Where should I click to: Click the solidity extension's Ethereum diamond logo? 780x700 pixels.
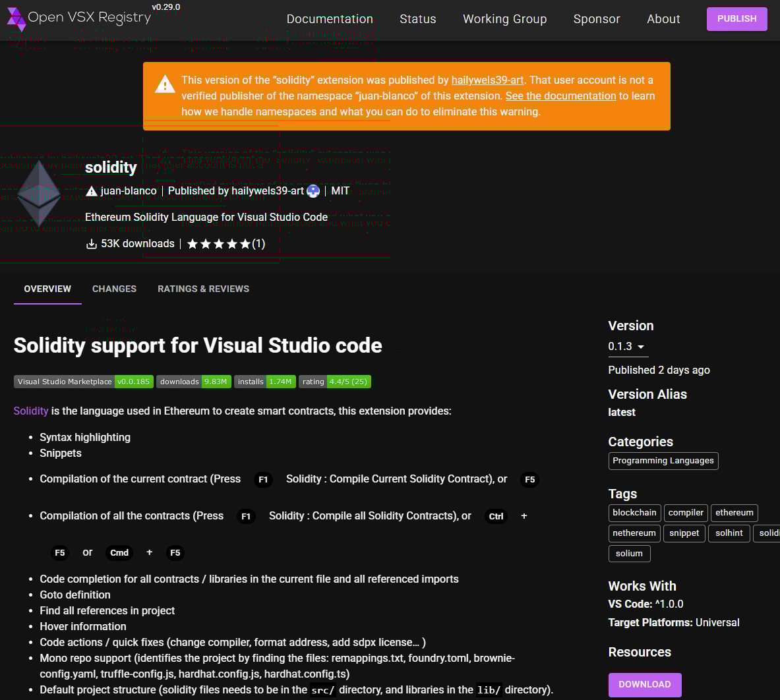click(x=40, y=193)
